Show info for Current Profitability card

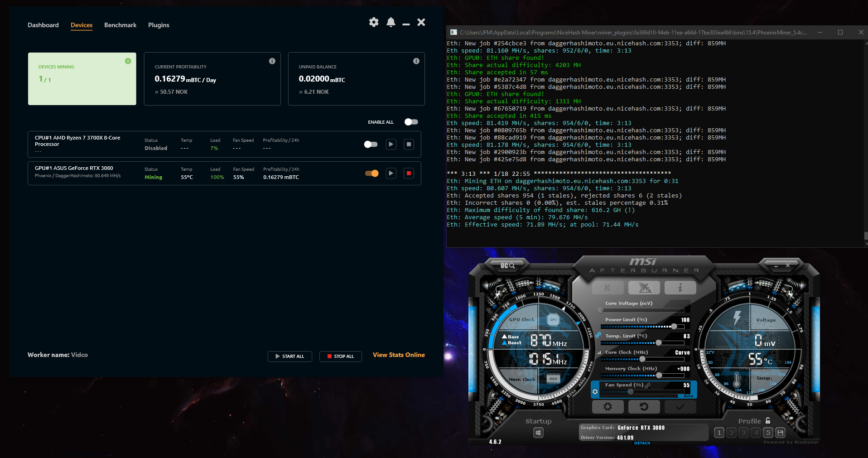click(272, 61)
